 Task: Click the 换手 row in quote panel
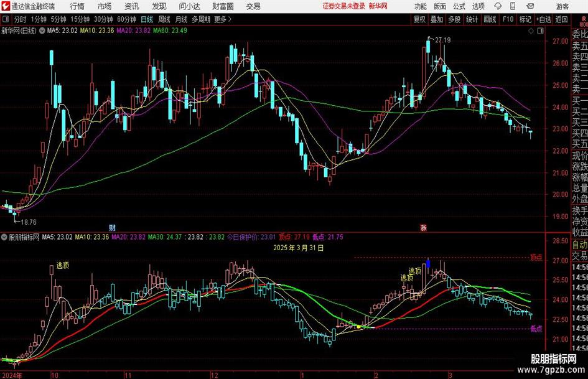pyautogui.click(x=580, y=211)
